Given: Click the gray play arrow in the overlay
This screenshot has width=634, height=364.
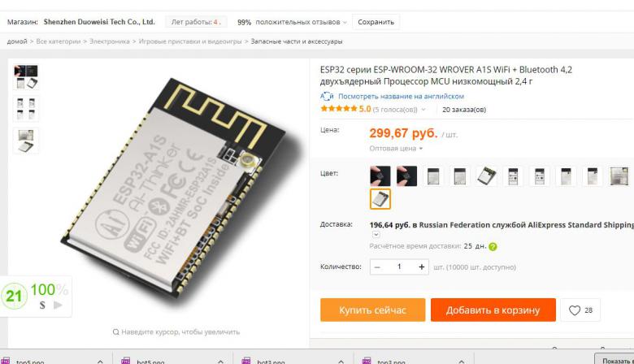Looking at the screenshot, I should [x=58, y=305].
